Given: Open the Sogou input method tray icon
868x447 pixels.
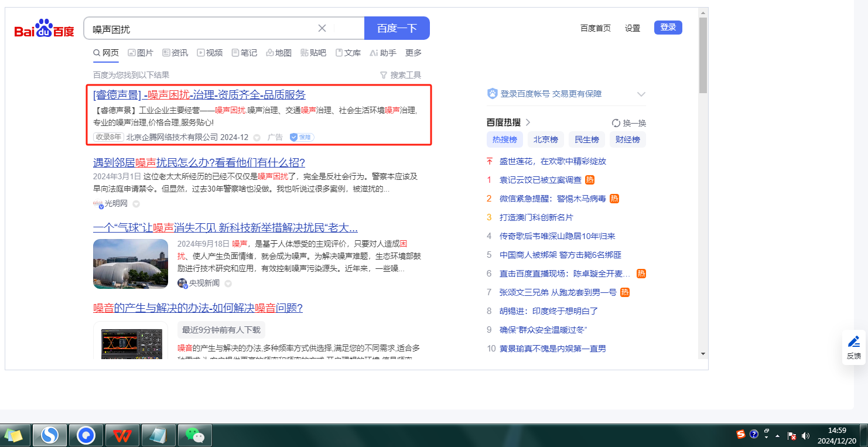Looking at the screenshot, I should pyautogui.click(x=741, y=434).
